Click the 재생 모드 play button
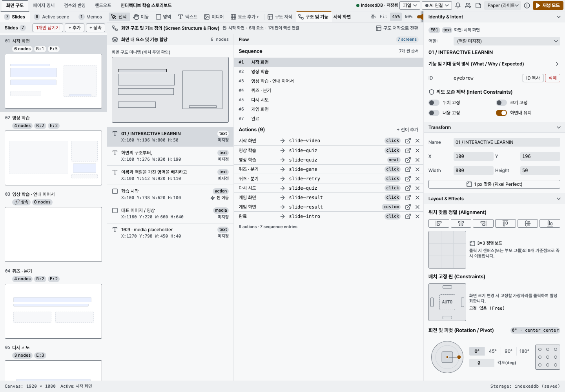The image size is (565, 392). click(548, 5)
